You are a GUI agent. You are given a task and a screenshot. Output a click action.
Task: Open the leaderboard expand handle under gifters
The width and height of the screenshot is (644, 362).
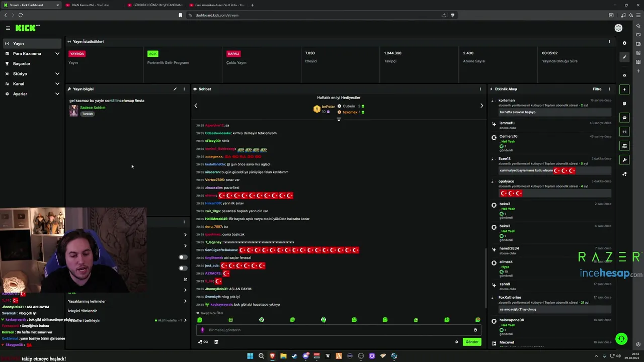coord(339,120)
